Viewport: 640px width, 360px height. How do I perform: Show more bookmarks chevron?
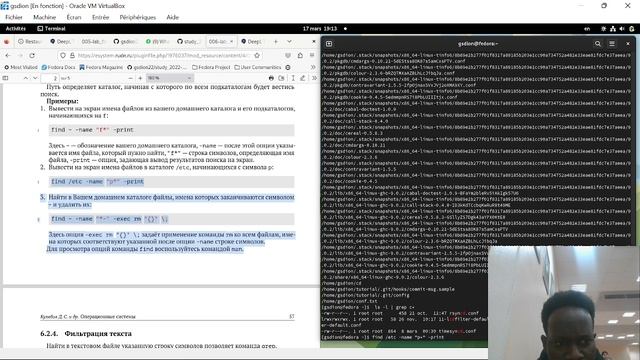313,67
